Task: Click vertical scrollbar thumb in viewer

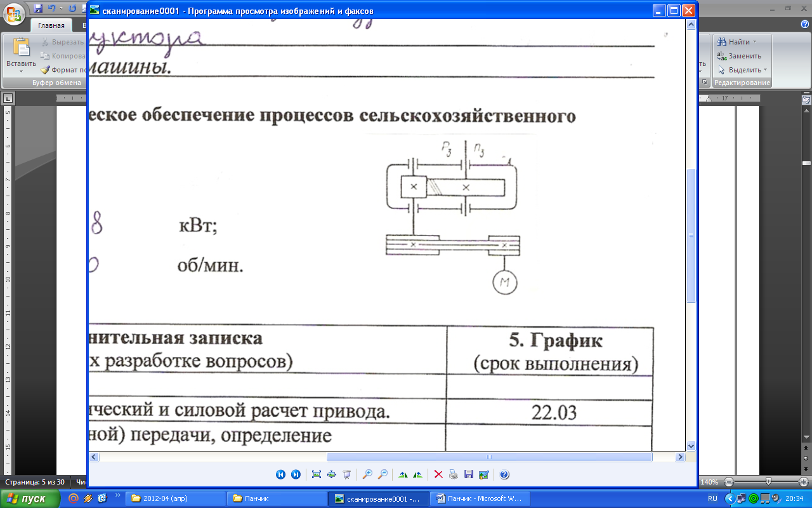Action: click(691, 236)
